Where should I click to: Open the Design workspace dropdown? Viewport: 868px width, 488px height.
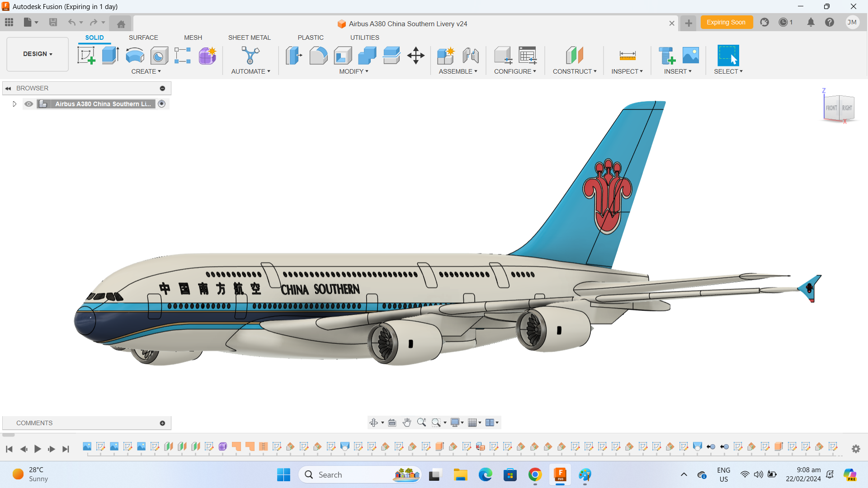click(37, 54)
